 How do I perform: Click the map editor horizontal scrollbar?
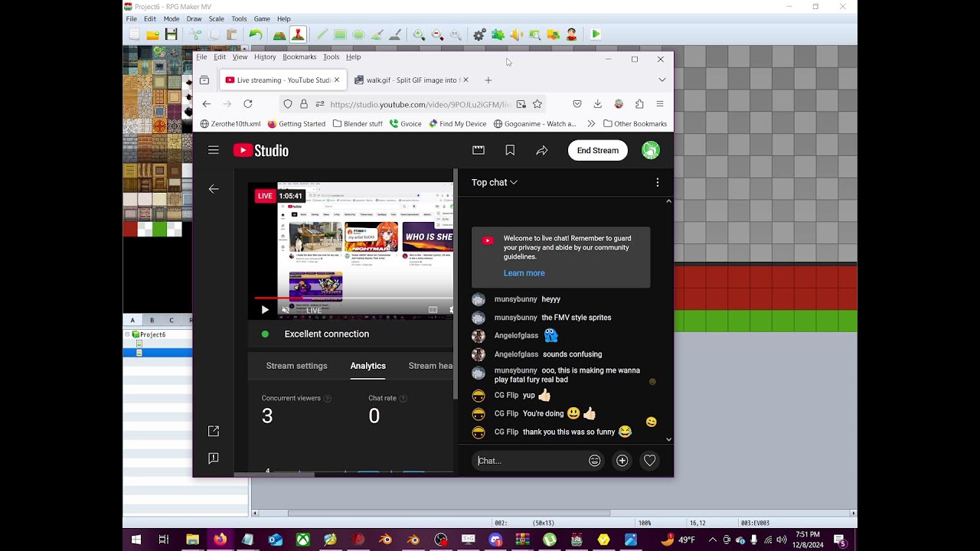point(449,513)
